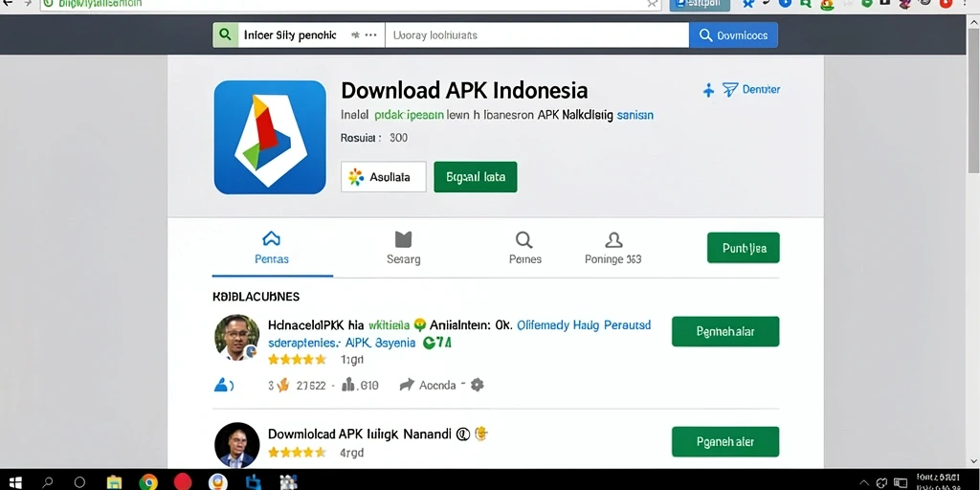Open the Windows Start menu

point(15,482)
